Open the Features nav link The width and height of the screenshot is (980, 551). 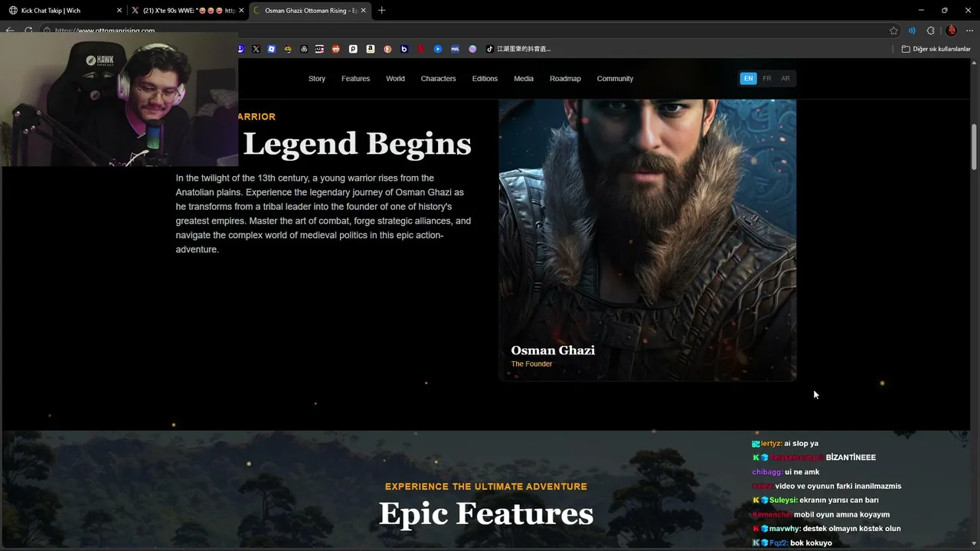pyautogui.click(x=355, y=79)
